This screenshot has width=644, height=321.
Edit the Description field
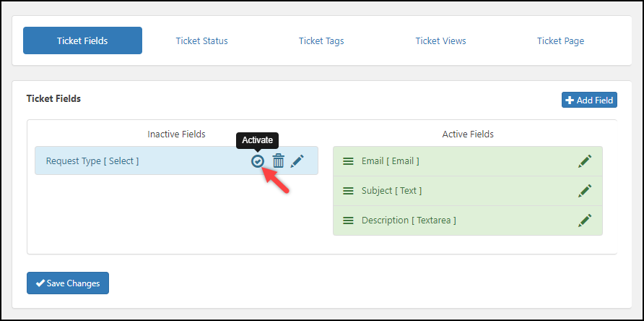(585, 220)
